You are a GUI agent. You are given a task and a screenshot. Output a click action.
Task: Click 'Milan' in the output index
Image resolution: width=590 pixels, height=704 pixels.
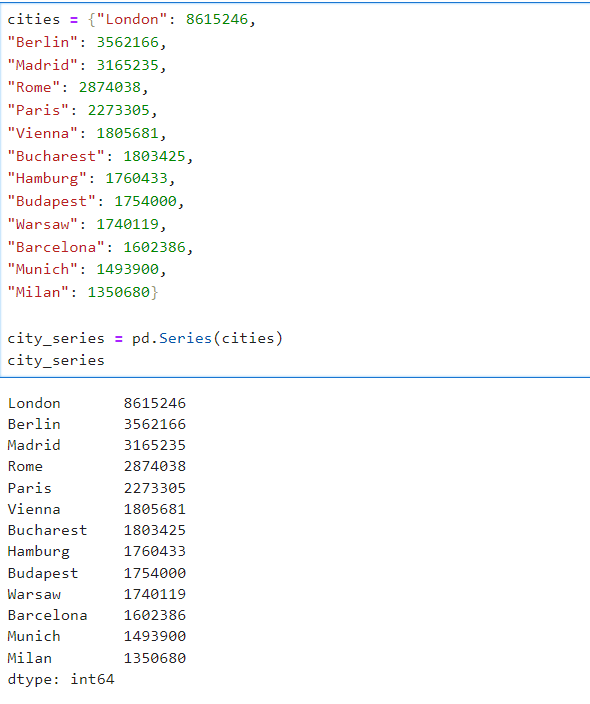30,658
